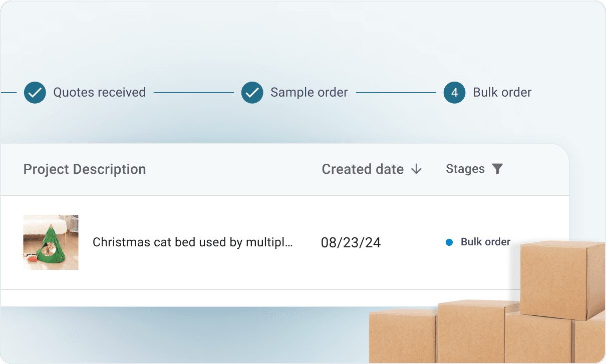606x364 pixels.
Task: Go to the Quotes received step
Action: point(100,93)
